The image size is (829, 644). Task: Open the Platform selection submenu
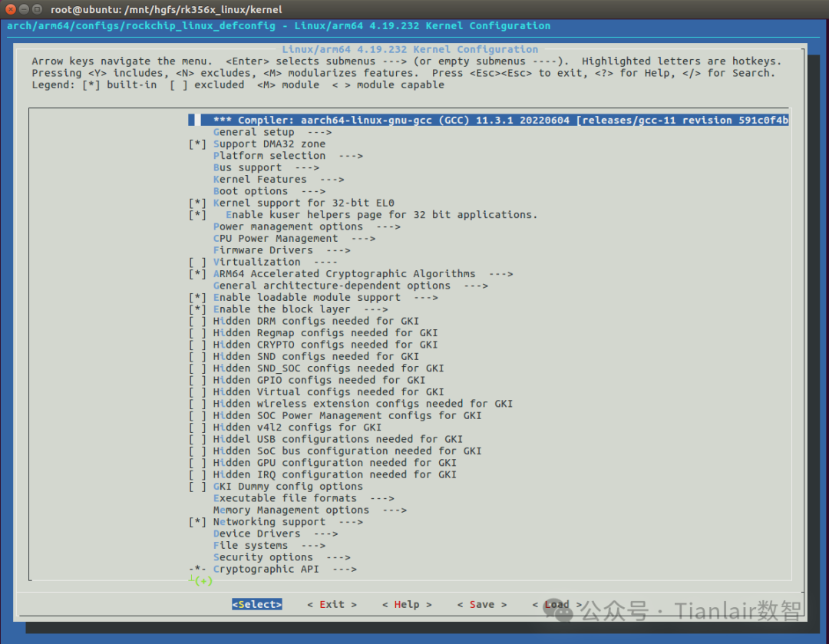[x=269, y=155]
